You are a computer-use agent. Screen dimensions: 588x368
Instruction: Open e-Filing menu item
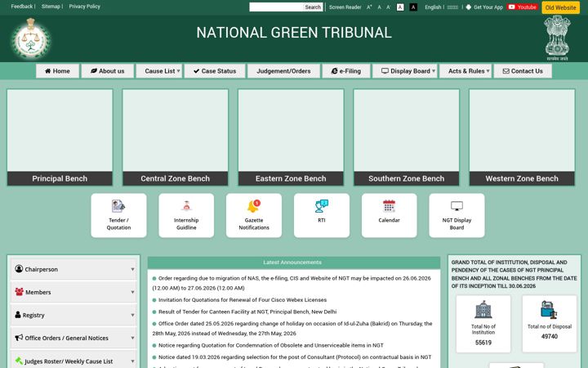pyautogui.click(x=346, y=71)
